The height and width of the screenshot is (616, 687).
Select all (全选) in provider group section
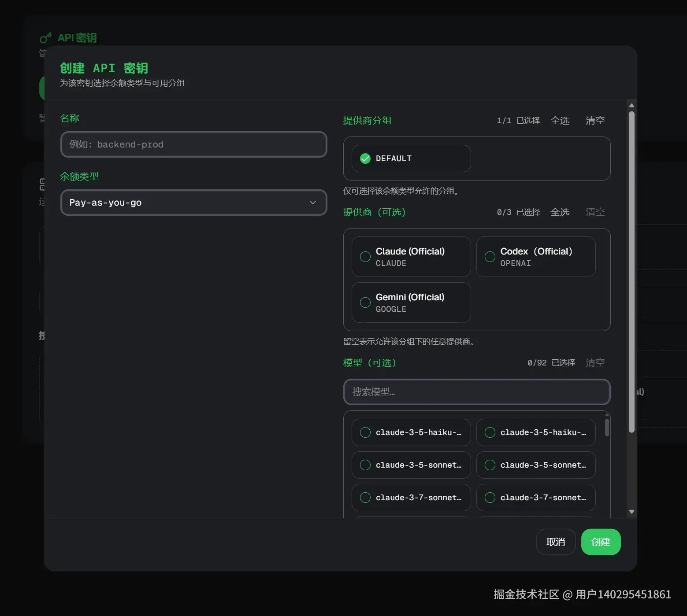560,121
